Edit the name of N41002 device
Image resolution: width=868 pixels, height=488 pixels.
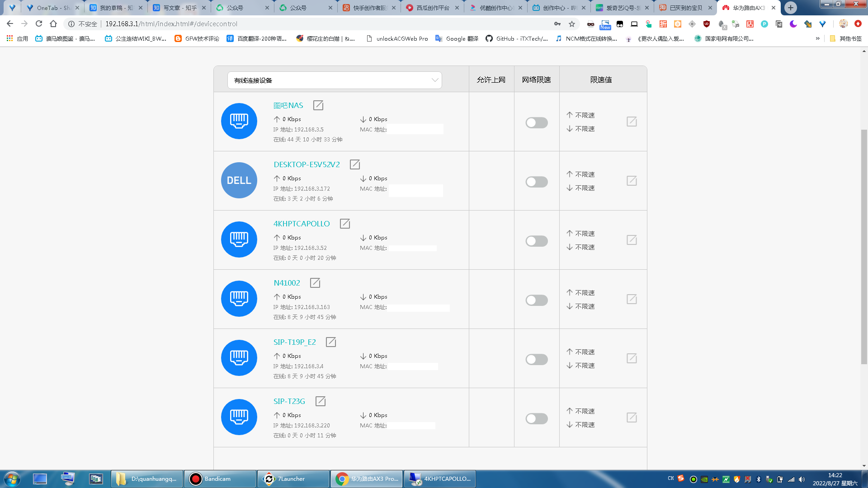pos(315,283)
